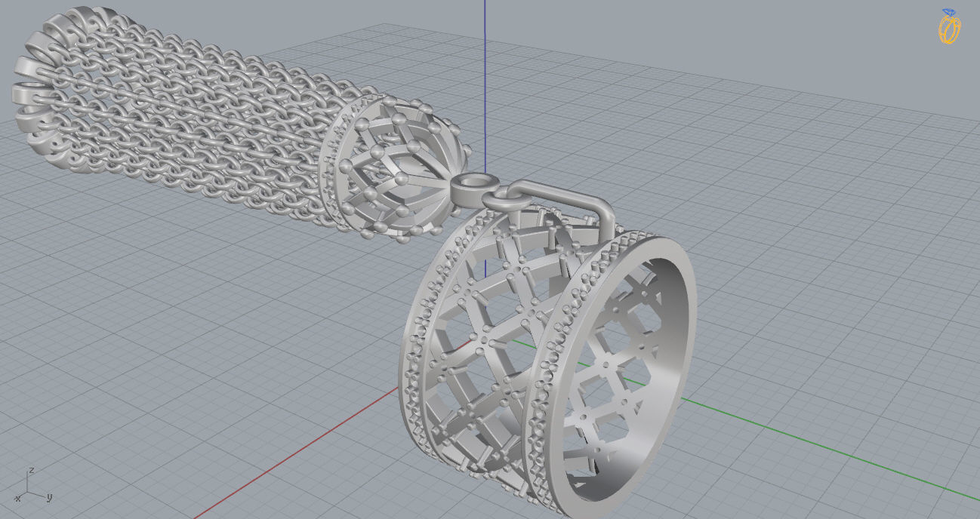Image resolution: width=980 pixels, height=519 pixels.
Task: Click the orange ring logo icon
Action: point(949,26)
